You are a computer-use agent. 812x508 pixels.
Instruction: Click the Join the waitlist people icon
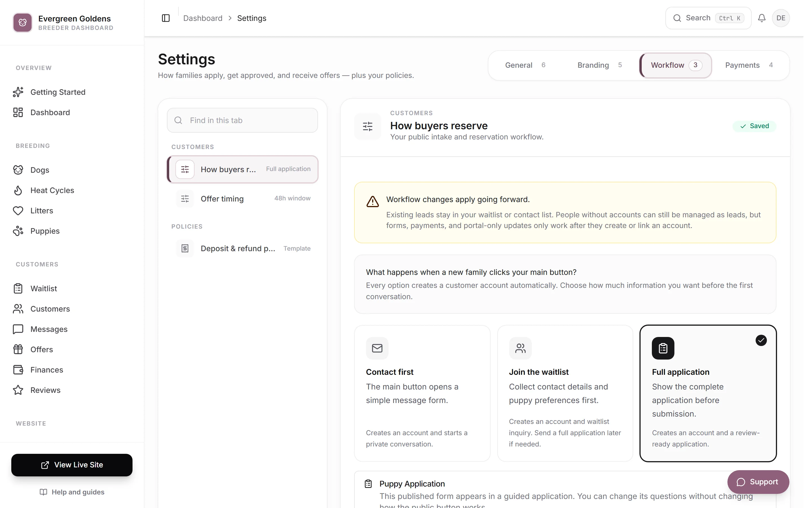point(520,348)
